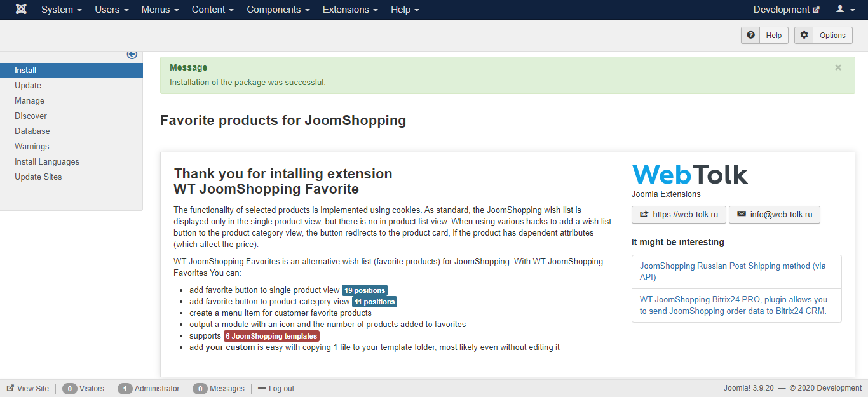Open the System dropdown menu
This screenshot has height=397, width=868.
point(61,10)
